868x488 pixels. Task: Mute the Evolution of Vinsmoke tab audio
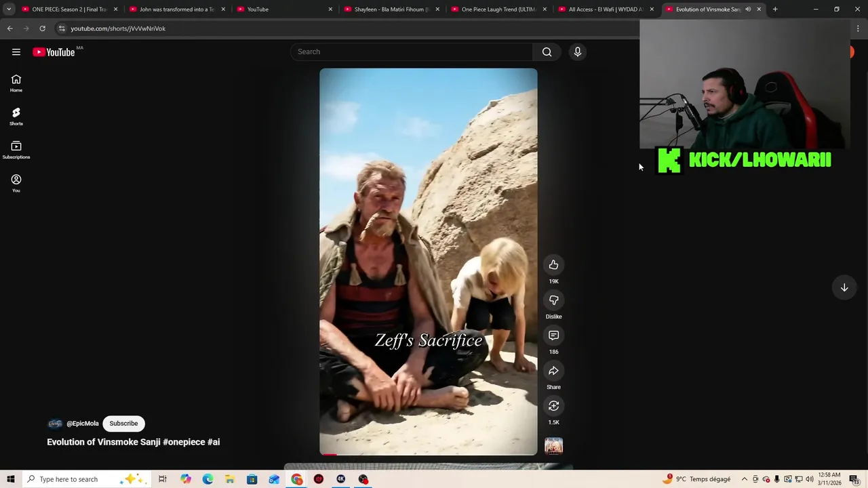(x=748, y=9)
